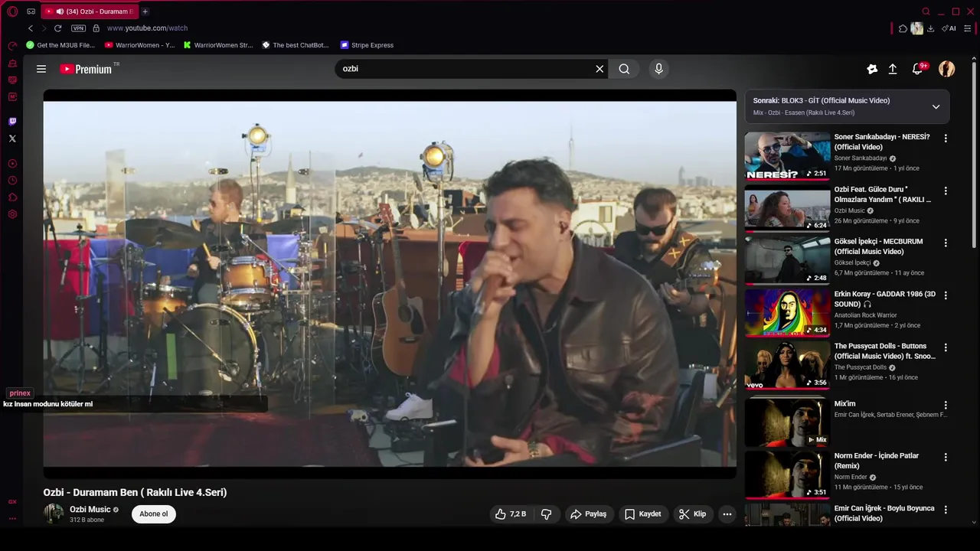The width and height of the screenshot is (980, 551).
Task: Click the address bar URL youtube.com/watch
Action: (147, 28)
